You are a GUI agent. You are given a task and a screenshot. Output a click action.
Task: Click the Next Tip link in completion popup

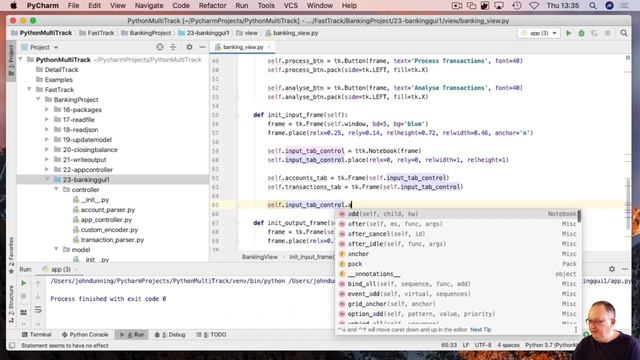click(481, 329)
